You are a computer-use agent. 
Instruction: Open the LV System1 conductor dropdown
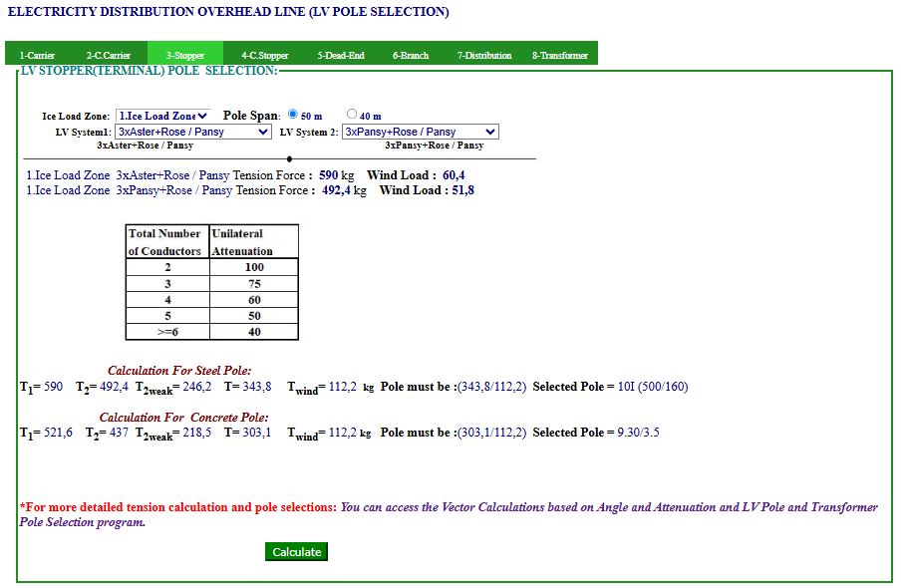(x=192, y=132)
